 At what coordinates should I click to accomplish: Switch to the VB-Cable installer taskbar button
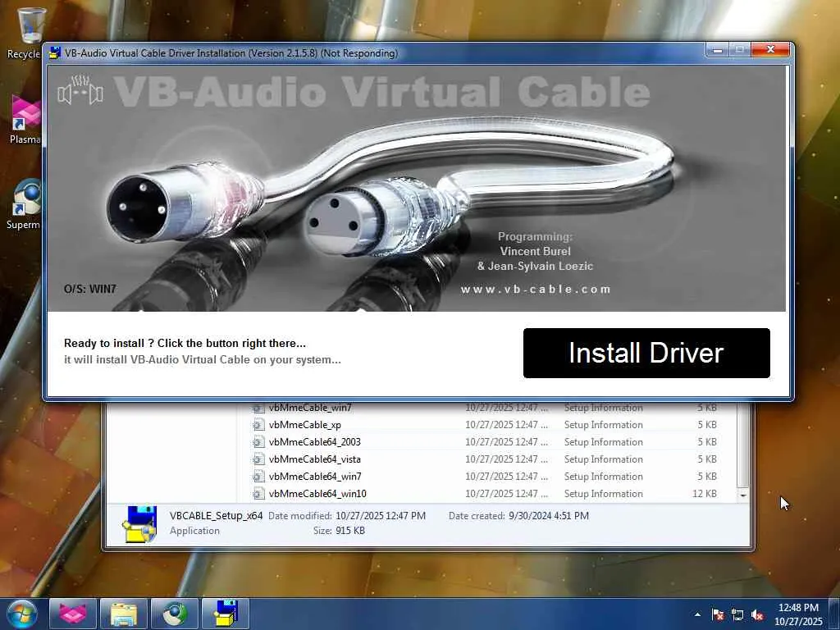[226, 614]
